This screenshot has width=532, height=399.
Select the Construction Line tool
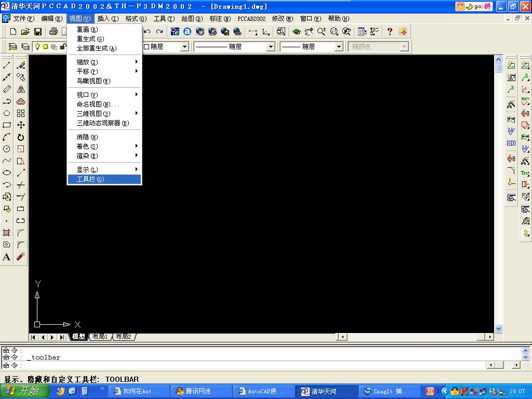[x=6, y=77]
